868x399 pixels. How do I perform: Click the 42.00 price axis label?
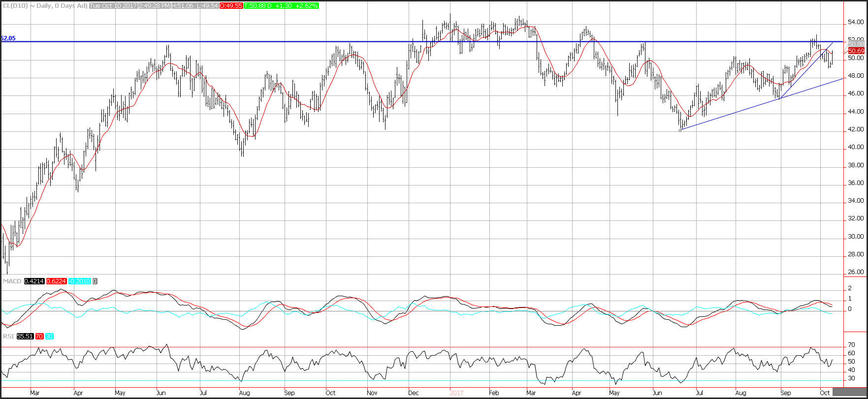855,129
